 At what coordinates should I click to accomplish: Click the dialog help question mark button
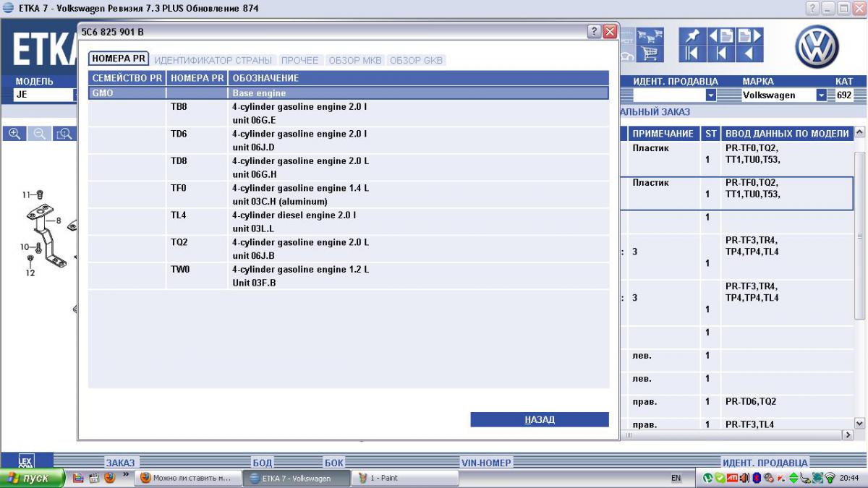pyautogui.click(x=595, y=32)
